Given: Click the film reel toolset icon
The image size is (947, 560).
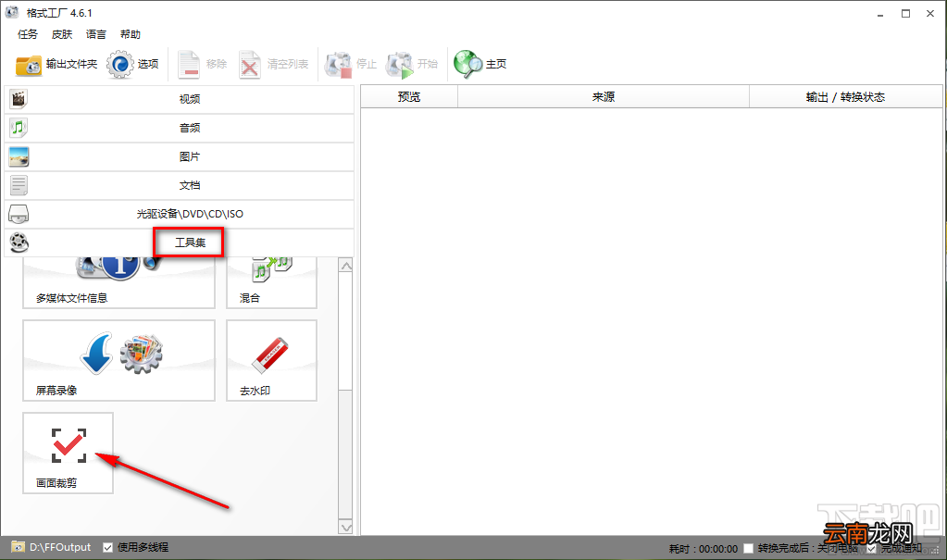Looking at the screenshot, I should (x=19, y=243).
